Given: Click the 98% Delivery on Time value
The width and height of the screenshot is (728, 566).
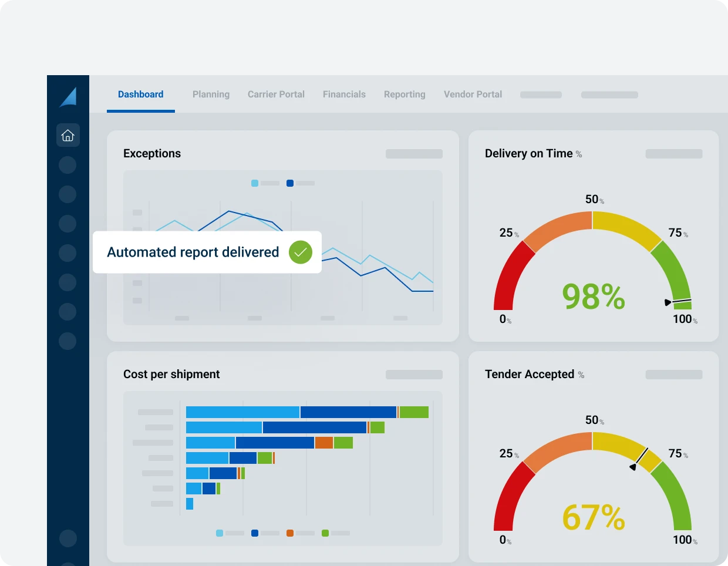Looking at the screenshot, I should click(x=593, y=297).
